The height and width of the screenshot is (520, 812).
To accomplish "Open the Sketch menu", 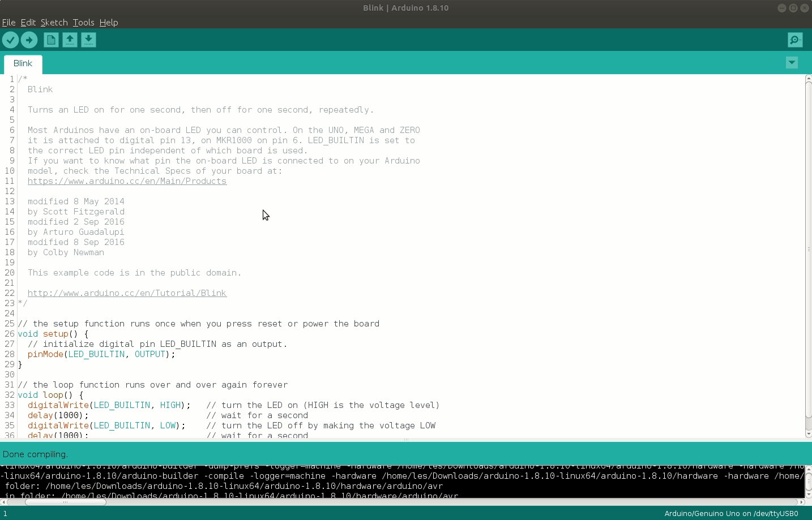I will [x=54, y=23].
